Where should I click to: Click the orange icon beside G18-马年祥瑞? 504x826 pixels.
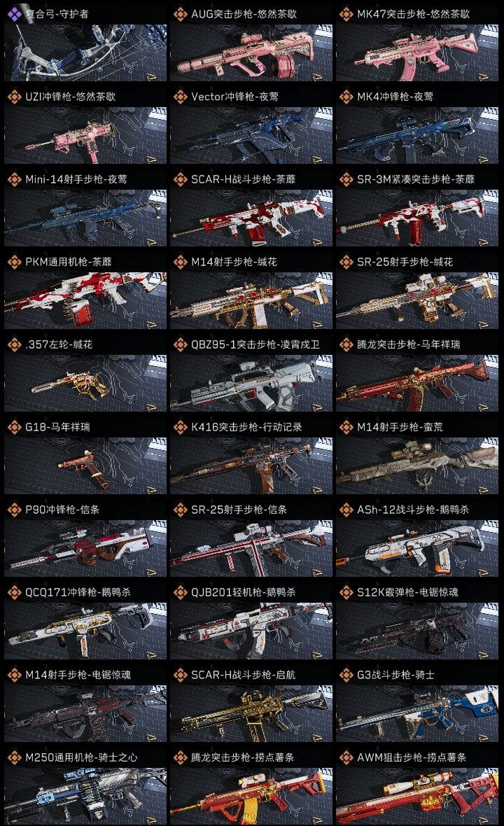(x=15, y=427)
